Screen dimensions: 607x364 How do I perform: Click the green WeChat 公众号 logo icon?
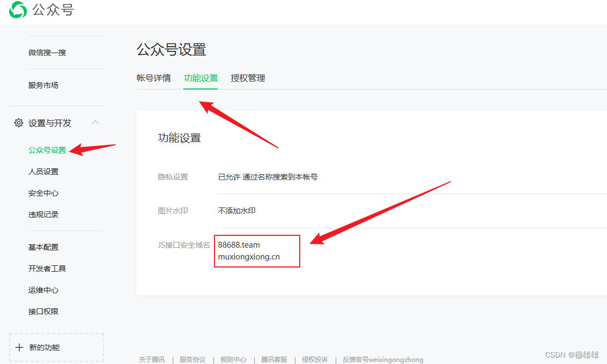(x=18, y=10)
